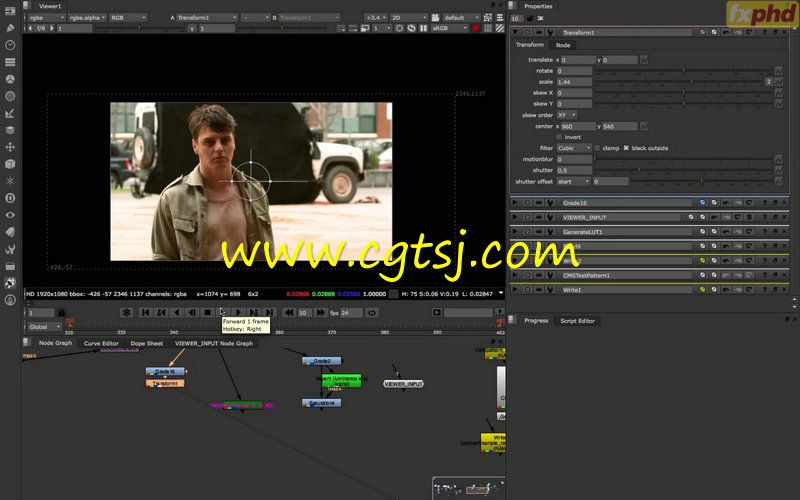Click the viewer refresh icon
Image resolution: width=800 pixels, height=500 pixels.
point(412,28)
